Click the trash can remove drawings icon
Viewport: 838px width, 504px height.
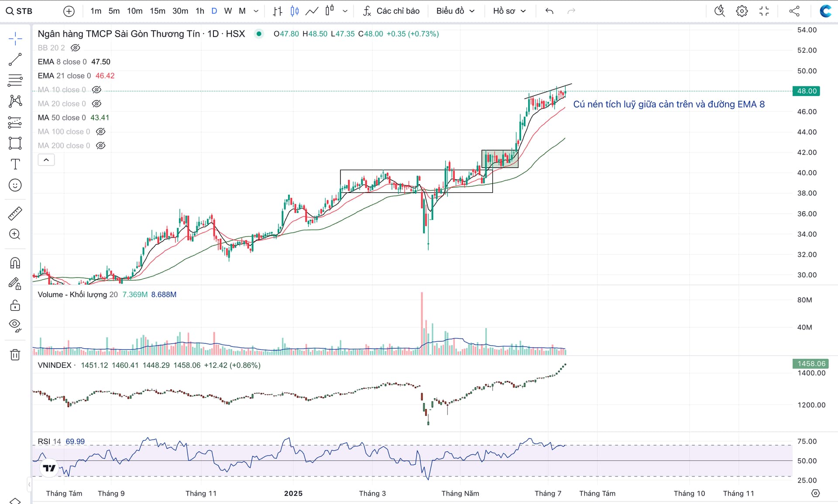tap(15, 354)
